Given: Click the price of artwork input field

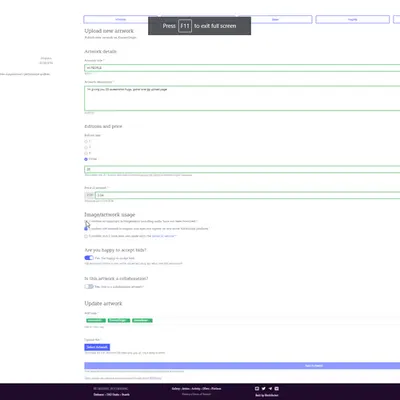Looking at the screenshot, I should pos(248,195).
